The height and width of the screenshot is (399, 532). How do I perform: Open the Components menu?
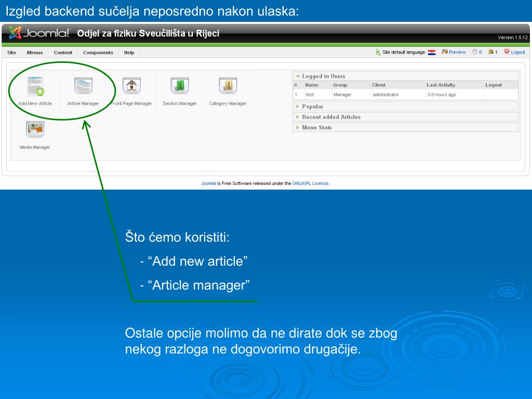98,52
